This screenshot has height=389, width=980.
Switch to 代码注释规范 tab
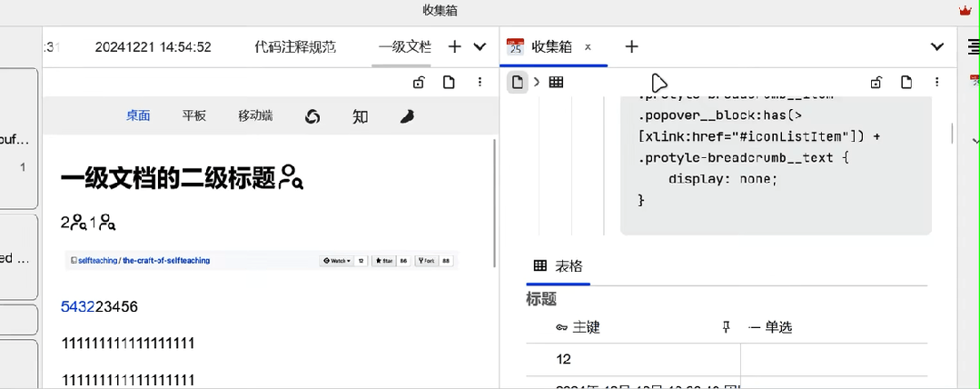[295, 47]
